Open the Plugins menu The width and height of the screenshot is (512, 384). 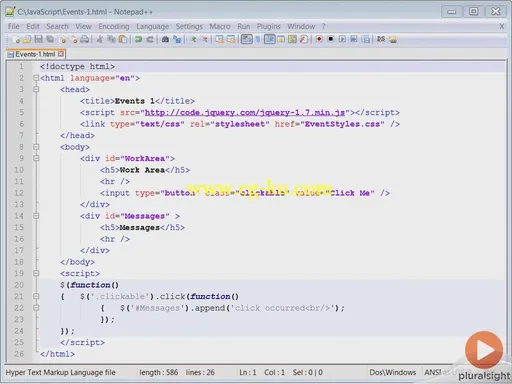269,26
